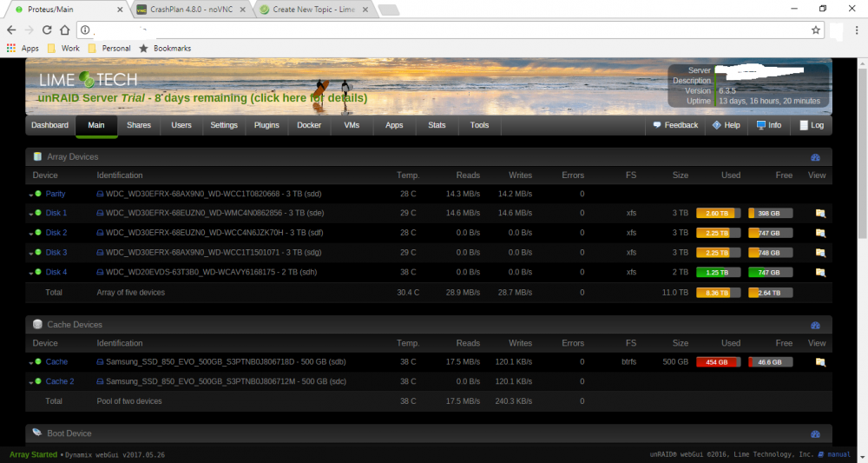Open the Plugins tab
The height and width of the screenshot is (463, 868).
pyautogui.click(x=266, y=125)
